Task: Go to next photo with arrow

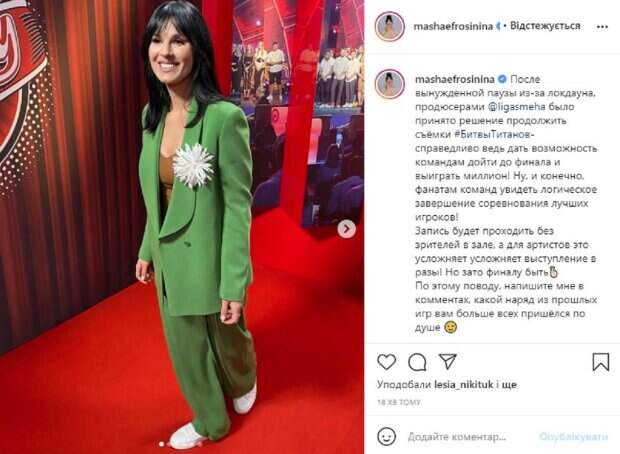Action: [x=347, y=229]
